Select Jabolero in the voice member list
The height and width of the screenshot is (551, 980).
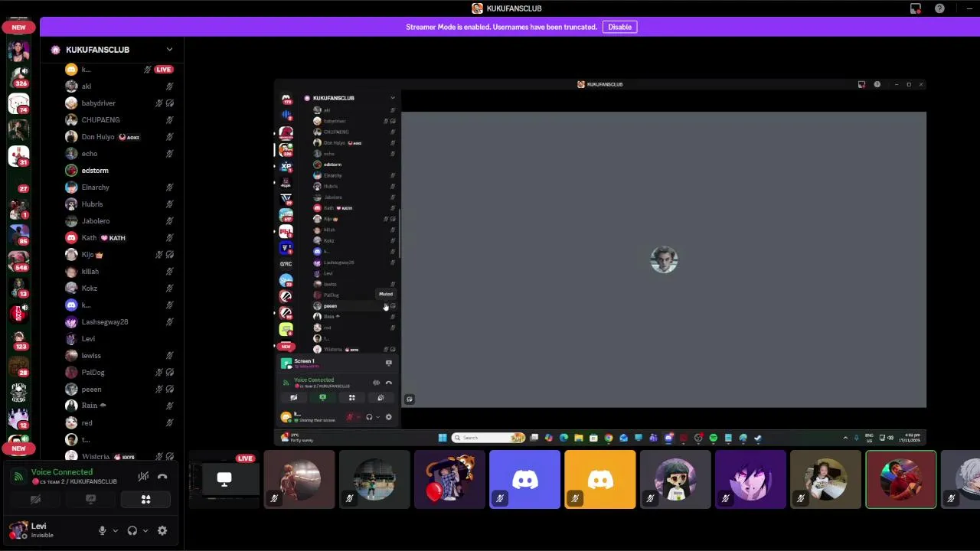click(x=119, y=221)
